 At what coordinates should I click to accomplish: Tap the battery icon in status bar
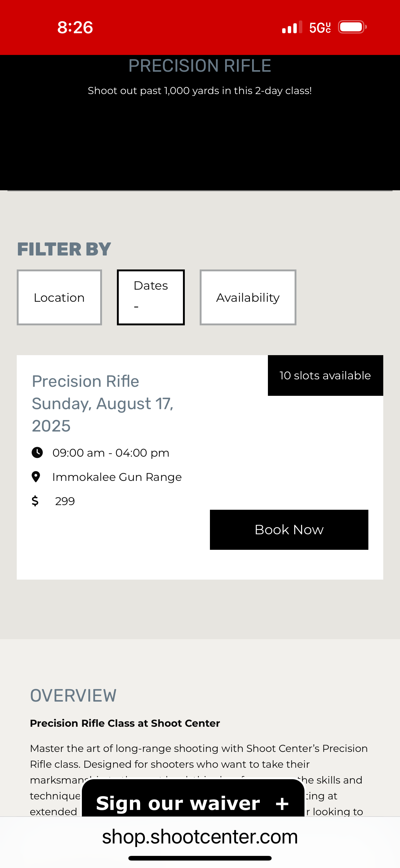(x=352, y=27)
